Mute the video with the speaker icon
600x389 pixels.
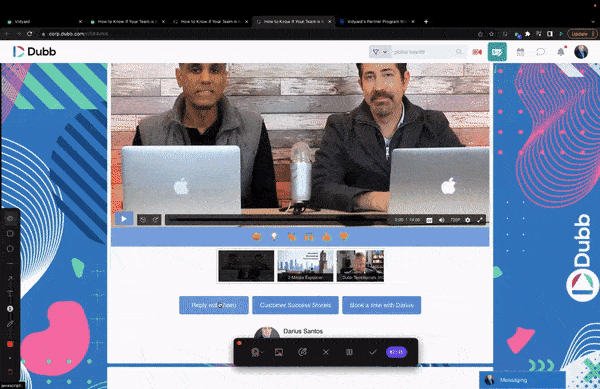442,220
